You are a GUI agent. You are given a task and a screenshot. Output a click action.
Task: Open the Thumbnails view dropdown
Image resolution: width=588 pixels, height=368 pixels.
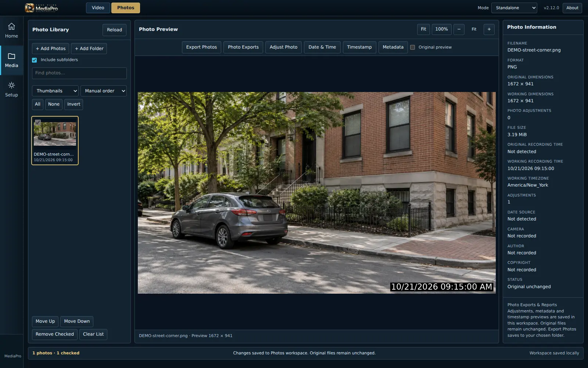pyautogui.click(x=55, y=91)
